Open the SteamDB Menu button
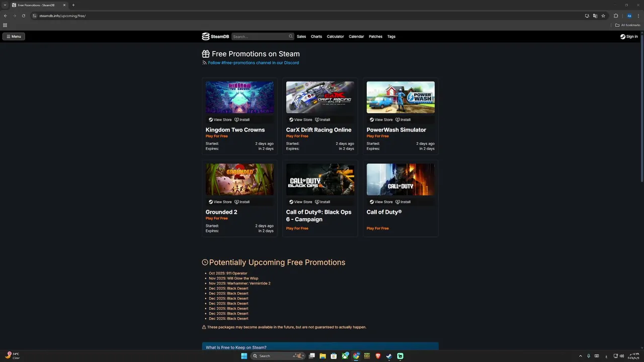Viewport: 644px width, 362px height. click(14, 36)
